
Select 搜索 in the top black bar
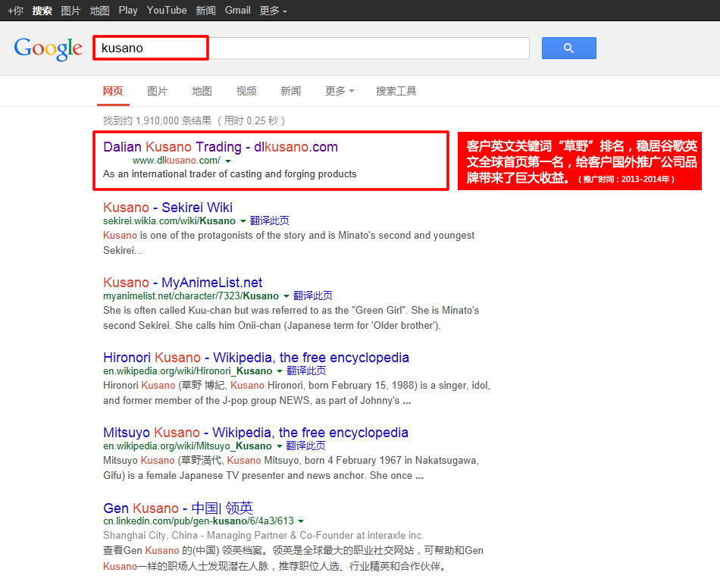click(x=42, y=11)
